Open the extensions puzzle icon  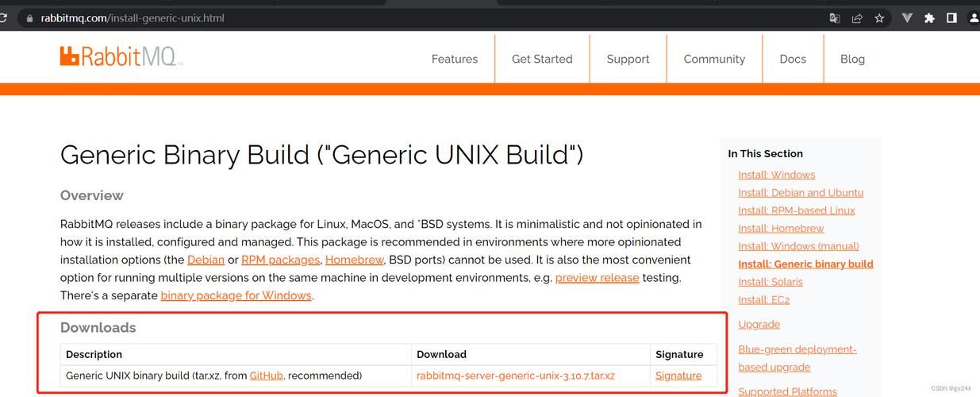pyautogui.click(x=929, y=17)
